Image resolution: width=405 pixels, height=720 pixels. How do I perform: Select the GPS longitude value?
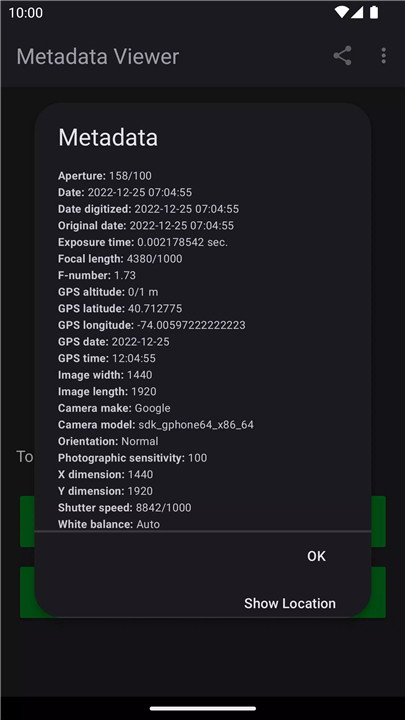click(191, 325)
